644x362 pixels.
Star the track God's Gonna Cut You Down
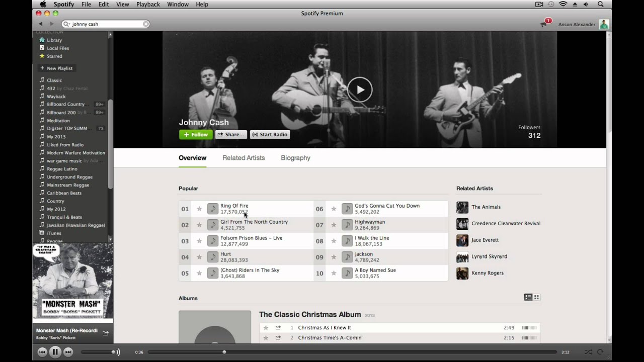(x=334, y=209)
